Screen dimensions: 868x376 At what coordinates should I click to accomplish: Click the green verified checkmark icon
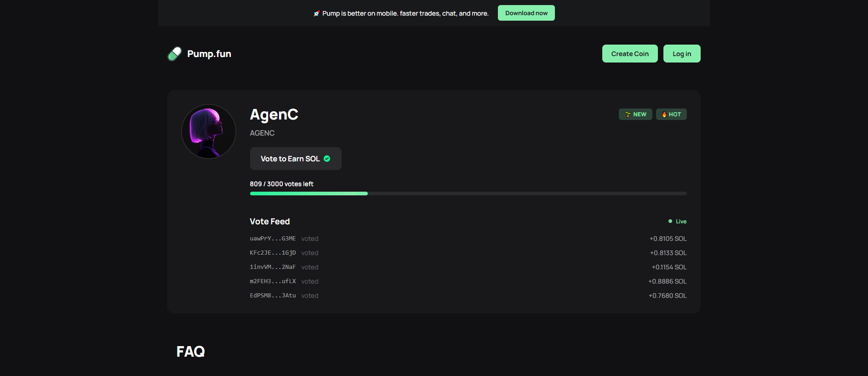point(327,159)
